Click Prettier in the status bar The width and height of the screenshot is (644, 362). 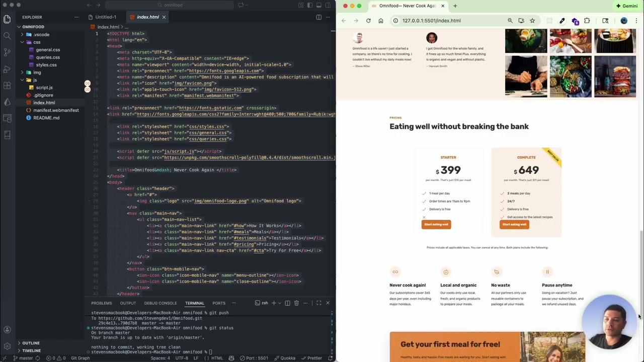coord(312,358)
